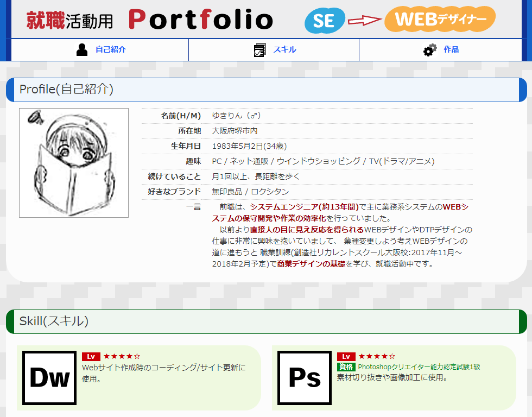The image size is (532, 417).
Task: Click the gears icon beside 作品
Action: pyautogui.click(x=430, y=50)
